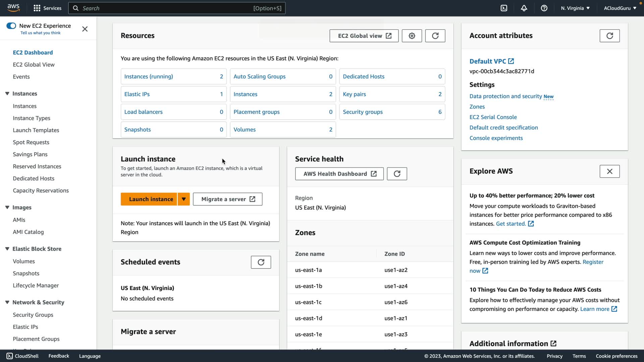Open the Services grid menu icon
Viewport: 644px width, 362px height.
pos(37,8)
